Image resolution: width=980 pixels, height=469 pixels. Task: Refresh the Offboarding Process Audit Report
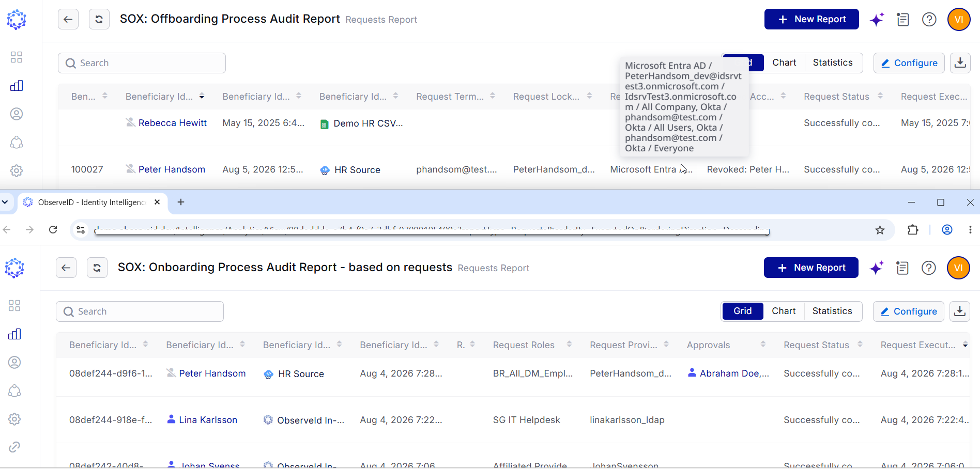pyautogui.click(x=99, y=20)
